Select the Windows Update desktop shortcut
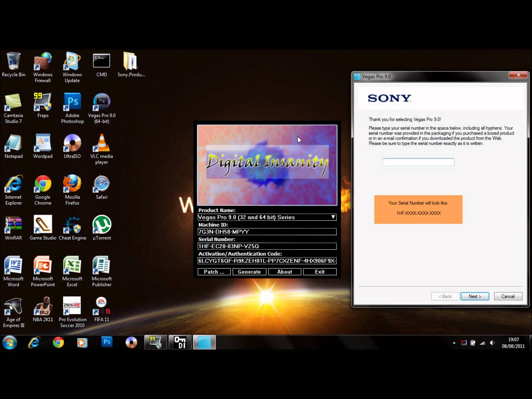The height and width of the screenshot is (399, 532). pyautogui.click(x=72, y=68)
